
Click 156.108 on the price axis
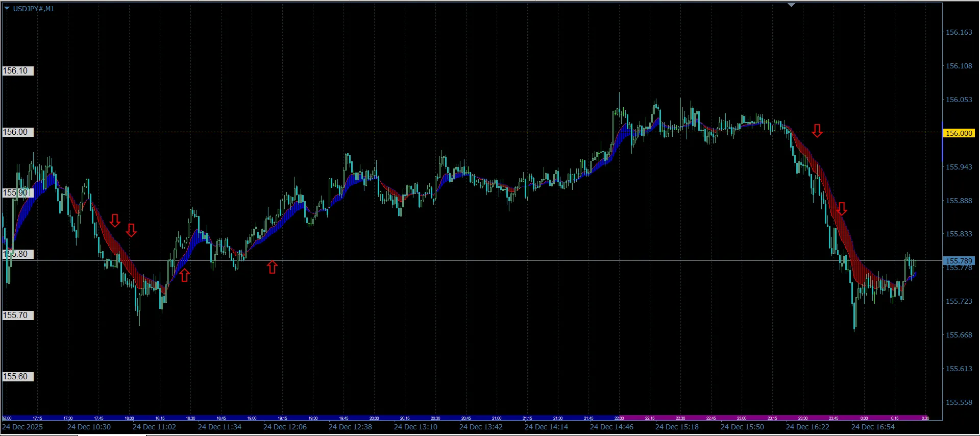(x=959, y=66)
